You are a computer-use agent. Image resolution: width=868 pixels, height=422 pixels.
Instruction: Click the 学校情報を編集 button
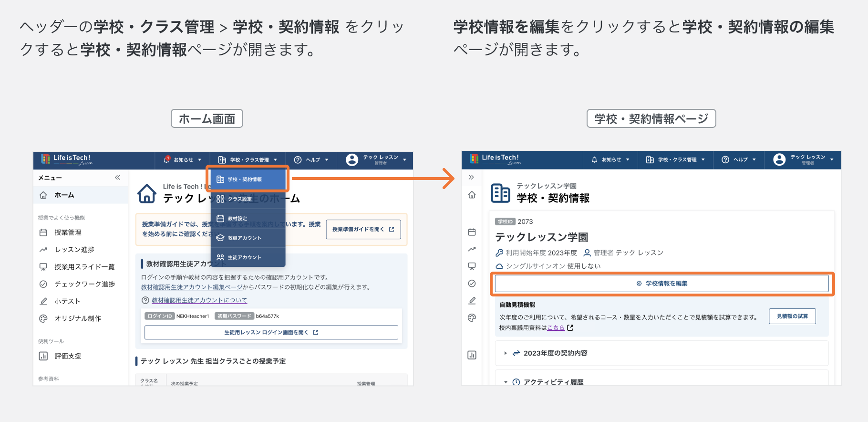(661, 284)
